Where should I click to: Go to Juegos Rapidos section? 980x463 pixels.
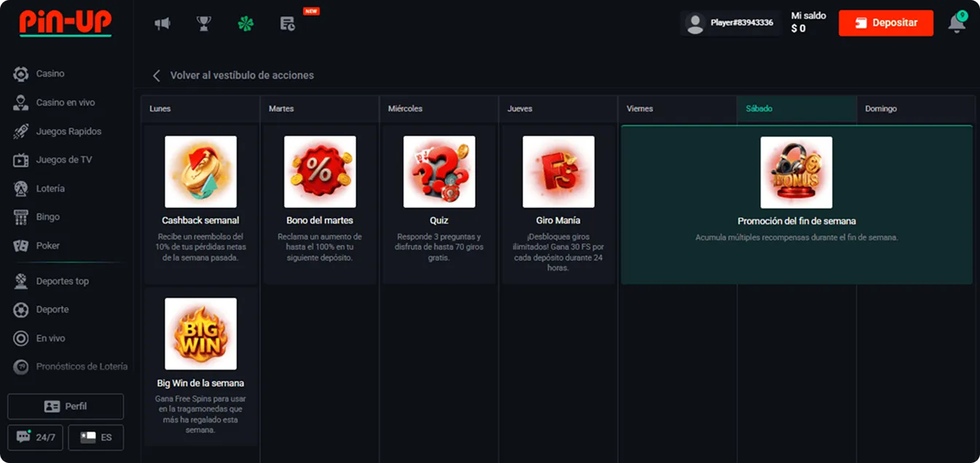pos(68,131)
